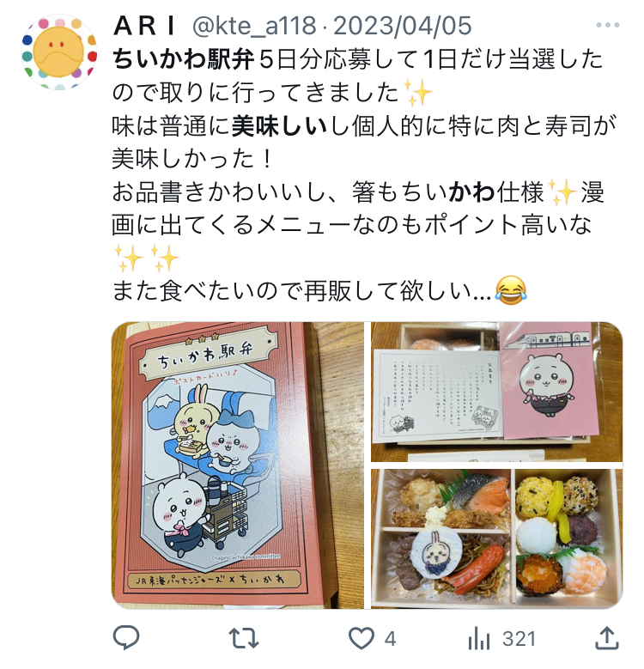The image size is (644, 669).
Task: Enlarge the Chiikawa ekiben box cover photo
Action: 238,465
